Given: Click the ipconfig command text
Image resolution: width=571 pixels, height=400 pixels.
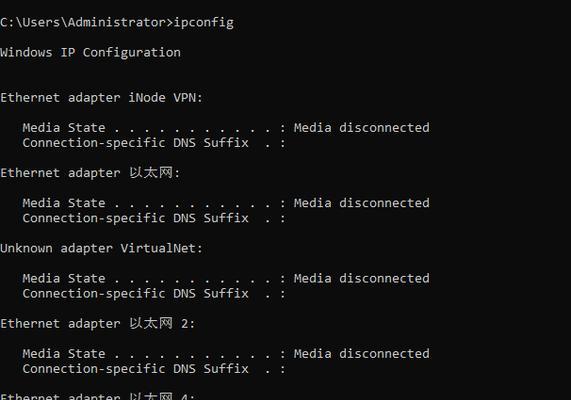Looking at the screenshot, I should [x=204, y=23].
